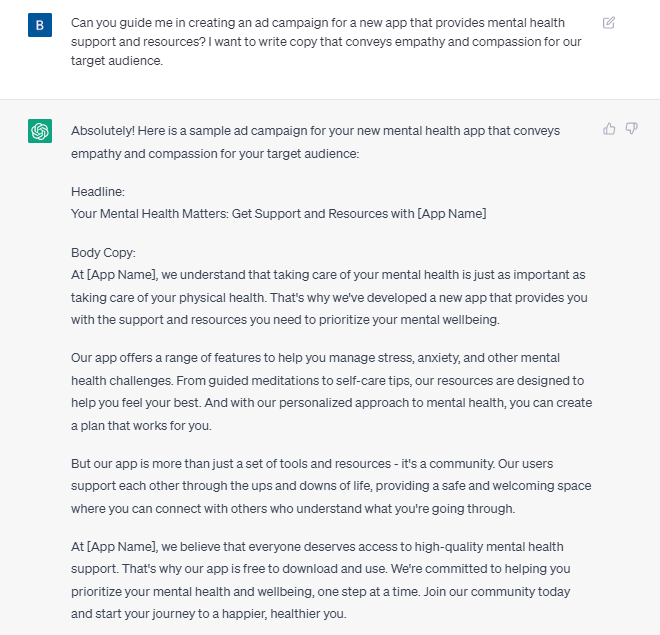The height and width of the screenshot is (635, 660).
Task: Click the user's ad campaign prompt text
Action: pyautogui.click(x=326, y=42)
